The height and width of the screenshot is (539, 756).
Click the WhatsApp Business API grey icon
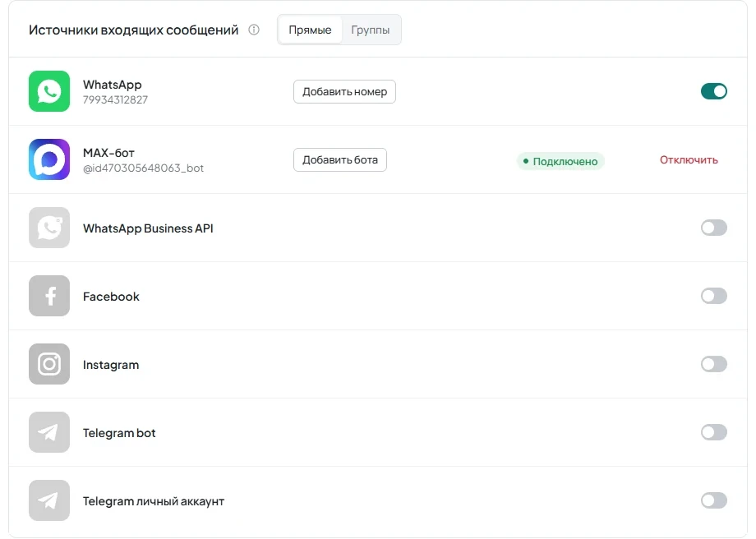[49, 228]
